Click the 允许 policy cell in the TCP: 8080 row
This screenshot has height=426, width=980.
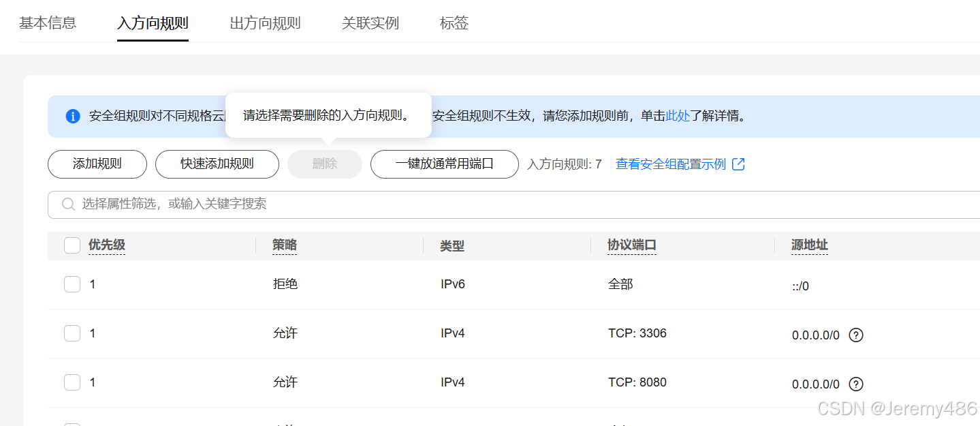coord(285,382)
